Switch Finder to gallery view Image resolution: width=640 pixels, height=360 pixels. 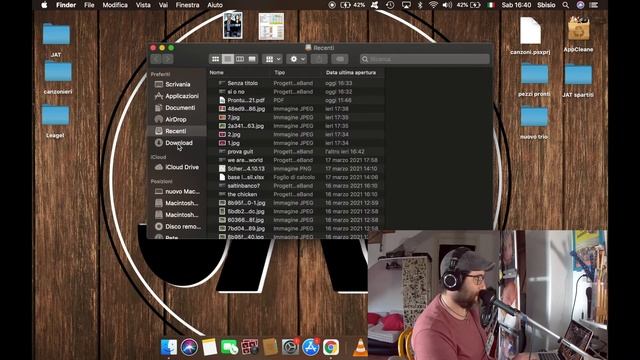click(x=252, y=59)
